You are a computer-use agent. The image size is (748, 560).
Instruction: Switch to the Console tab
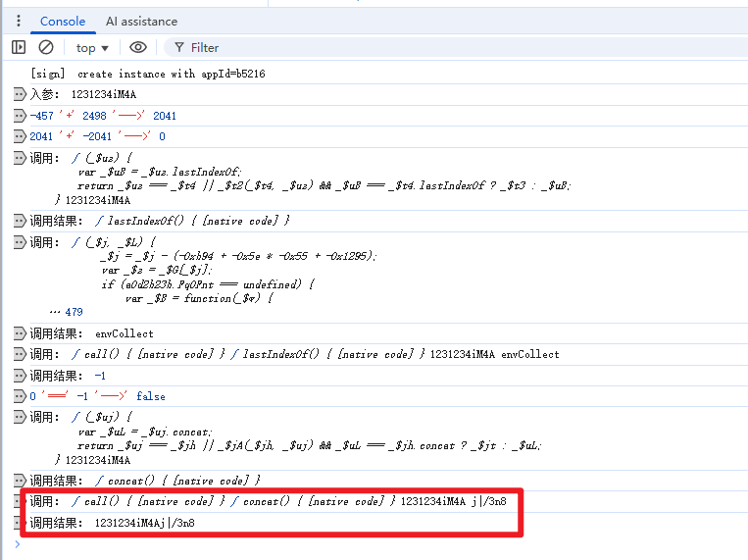63,21
